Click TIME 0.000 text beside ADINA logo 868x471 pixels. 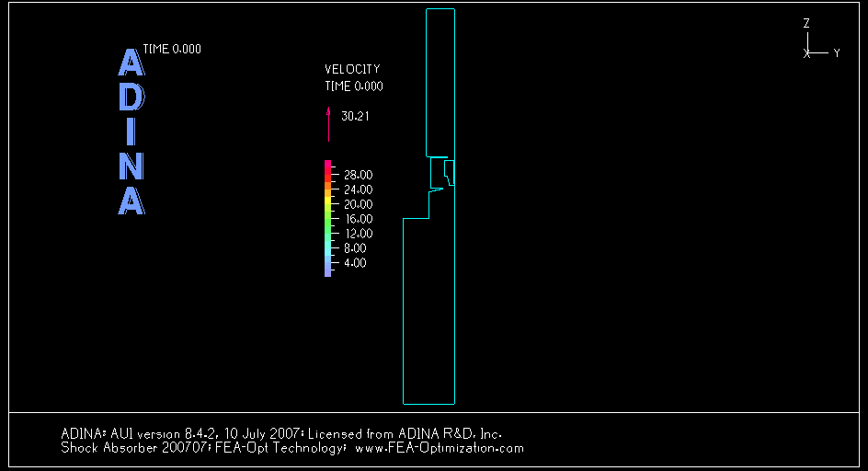172,49
